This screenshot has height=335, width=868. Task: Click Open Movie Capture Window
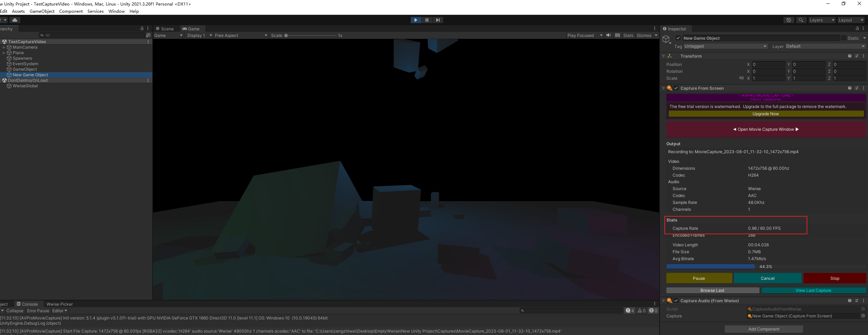click(x=765, y=129)
